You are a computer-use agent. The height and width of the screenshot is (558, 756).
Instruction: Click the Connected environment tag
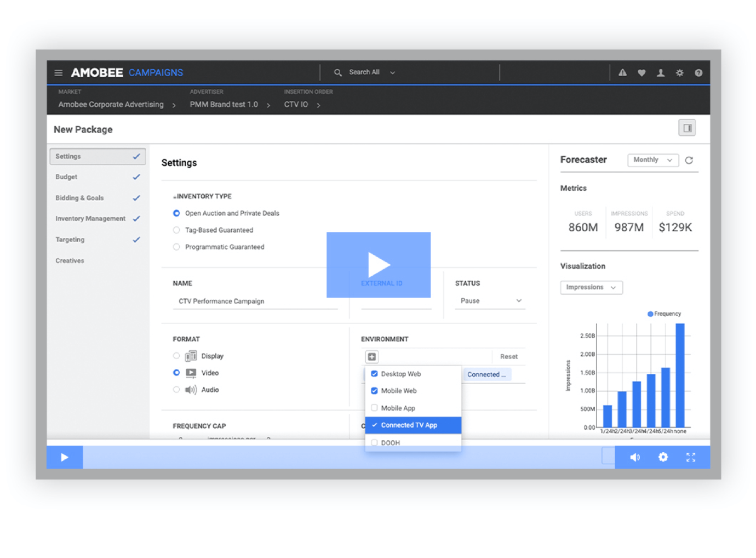point(487,374)
